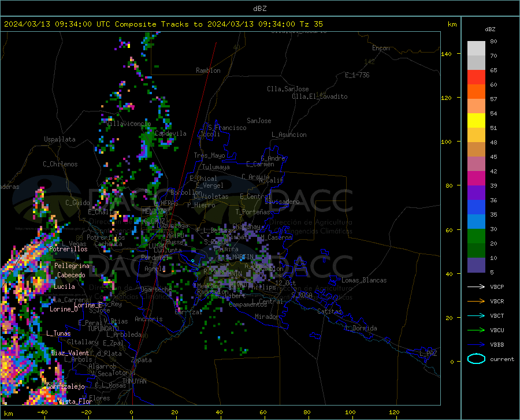Click the green VBCU arrow in legend

pos(476,330)
